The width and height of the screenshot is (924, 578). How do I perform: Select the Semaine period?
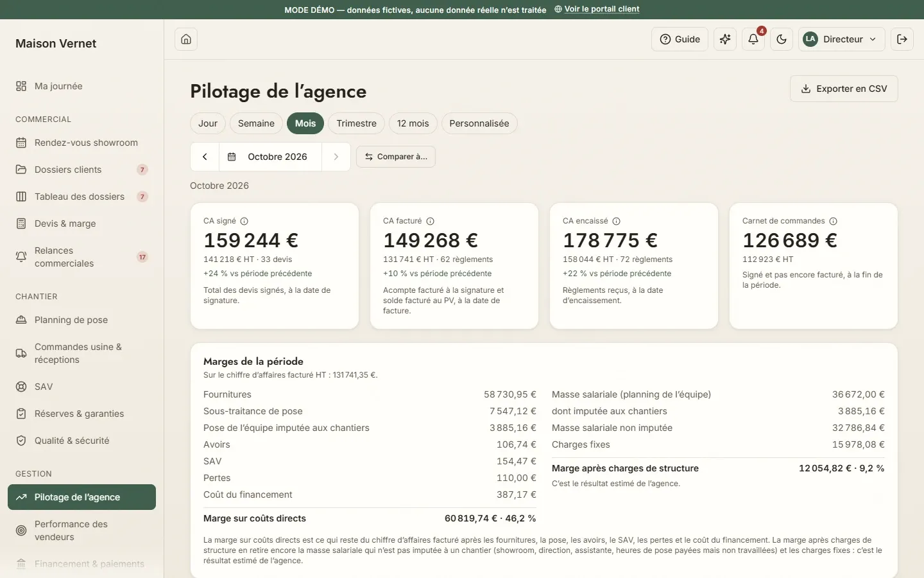point(256,123)
